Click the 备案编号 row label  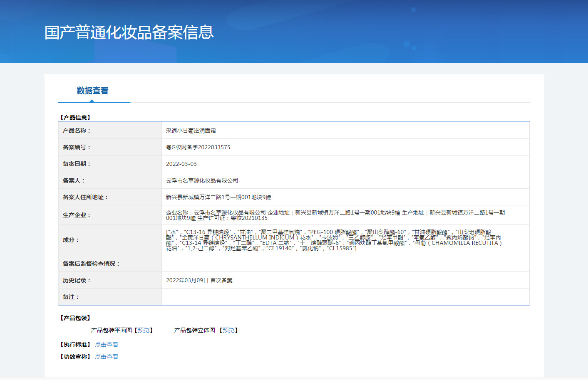(x=77, y=147)
